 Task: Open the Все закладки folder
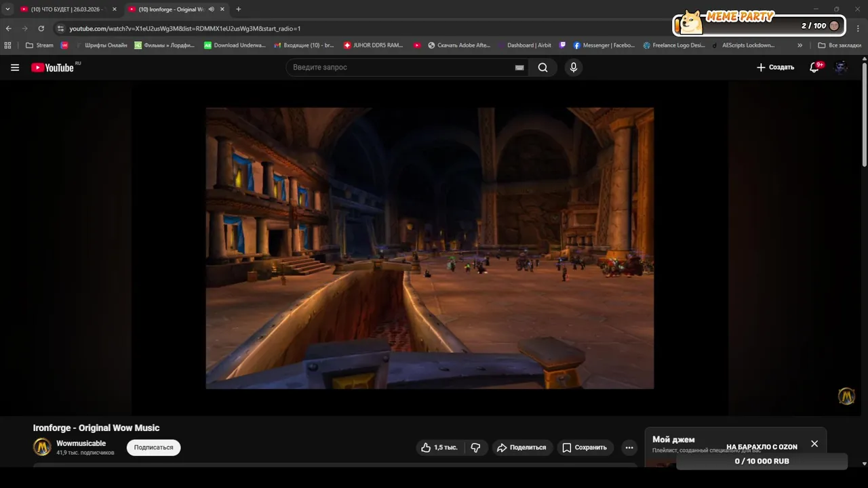pyautogui.click(x=840, y=45)
